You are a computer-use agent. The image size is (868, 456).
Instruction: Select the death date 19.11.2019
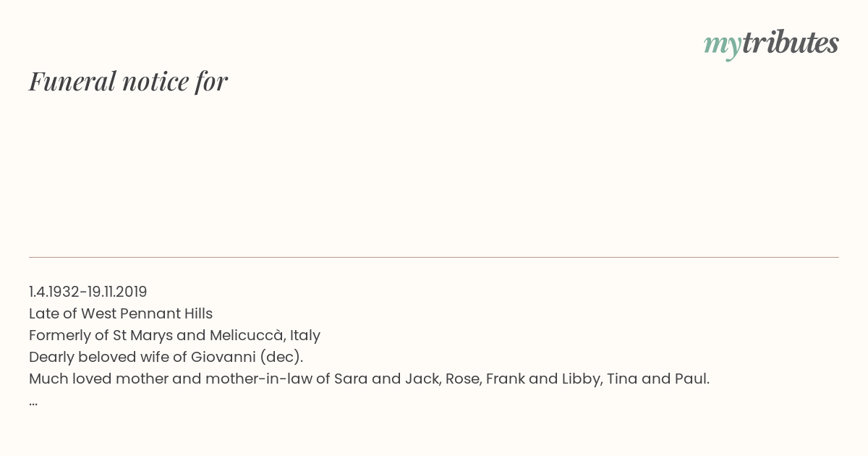pyautogui.click(x=116, y=292)
